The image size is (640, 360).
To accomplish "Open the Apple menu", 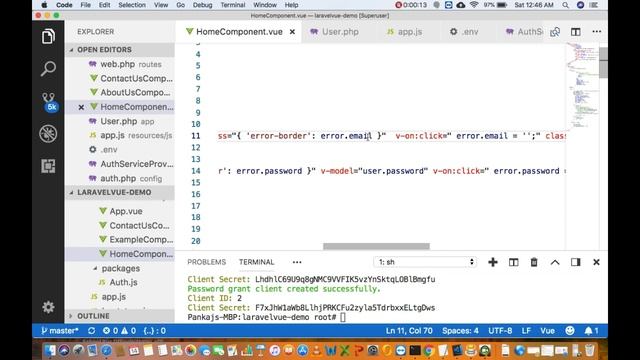I will [44, 5].
